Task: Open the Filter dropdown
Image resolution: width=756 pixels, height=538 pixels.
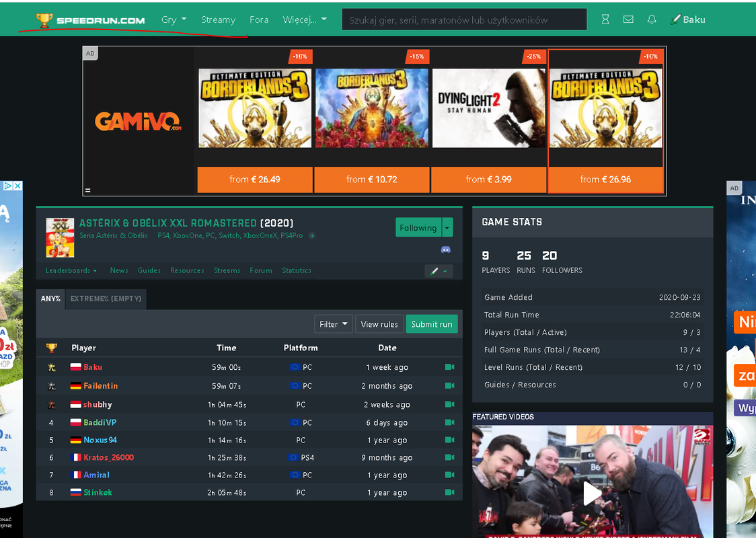Action: (333, 324)
